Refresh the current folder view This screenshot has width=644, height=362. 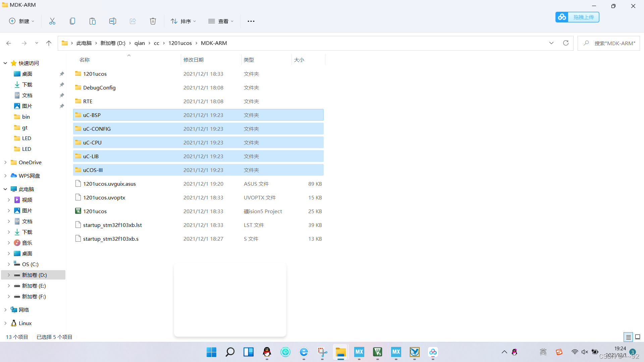click(x=566, y=43)
